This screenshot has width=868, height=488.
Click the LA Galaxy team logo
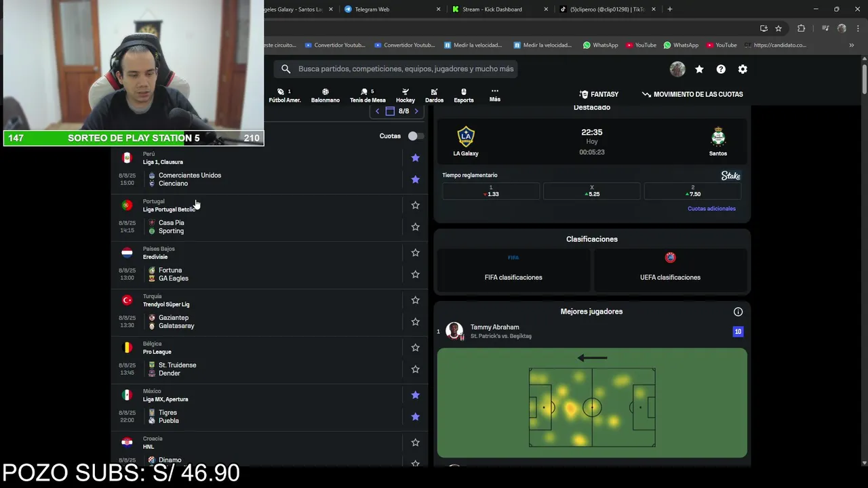466,136
